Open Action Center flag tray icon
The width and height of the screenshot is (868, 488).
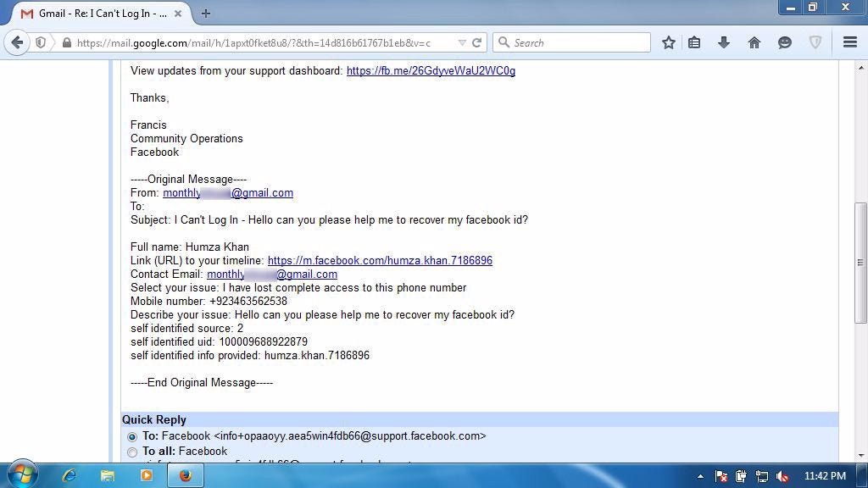(721, 476)
